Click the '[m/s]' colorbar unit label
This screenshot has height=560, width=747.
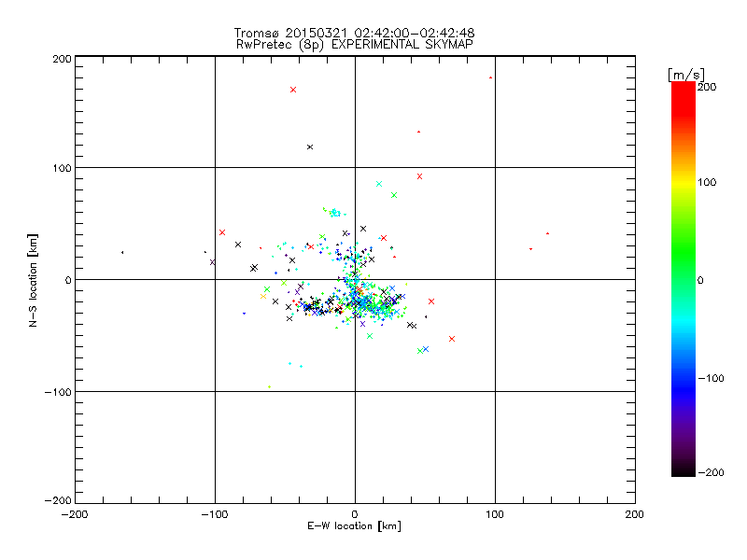tap(686, 75)
